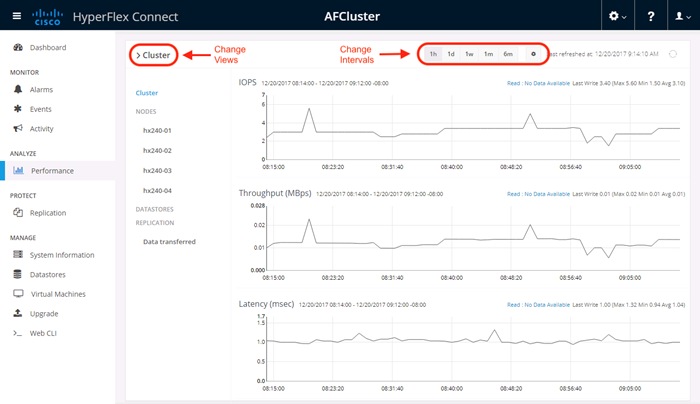Click the Replication copy icon
Image resolution: width=700 pixels, height=404 pixels.
click(18, 212)
